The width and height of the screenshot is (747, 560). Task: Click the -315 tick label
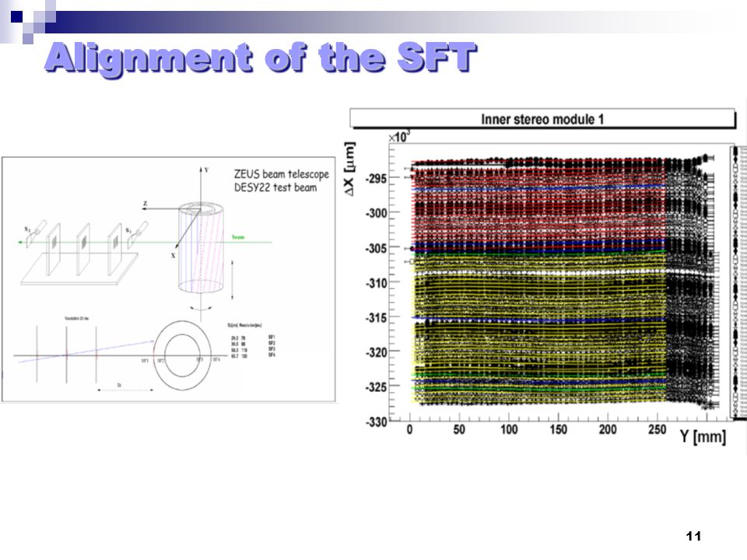point(377,317)
